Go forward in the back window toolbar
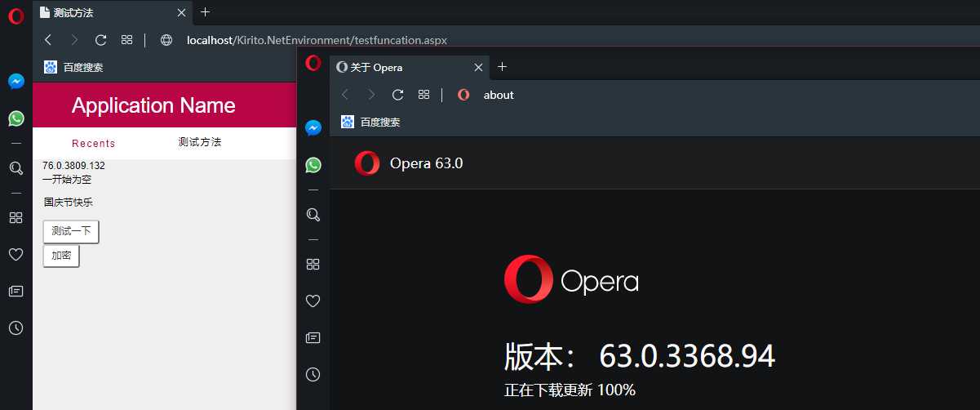 point(74,39)
